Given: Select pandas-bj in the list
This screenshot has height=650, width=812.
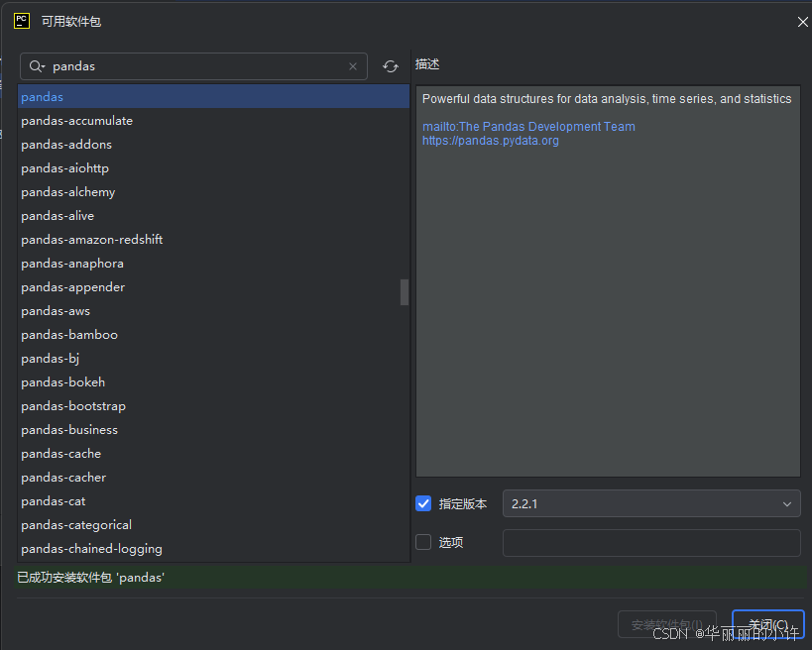Looking at the screenshot, I should point(213,359).
